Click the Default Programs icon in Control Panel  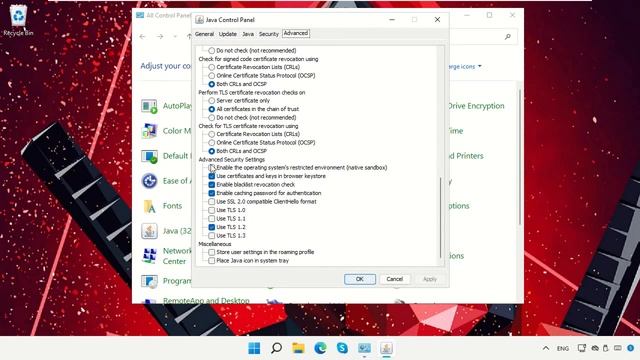point(149,156)
